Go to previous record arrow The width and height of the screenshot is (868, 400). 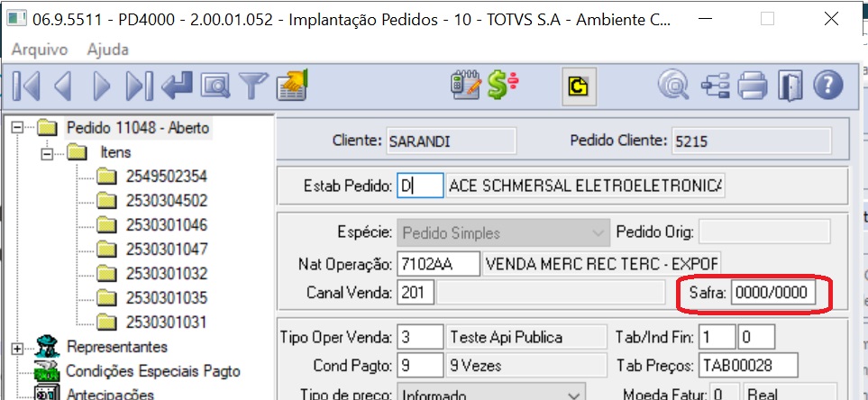click(x=62, y=86)
